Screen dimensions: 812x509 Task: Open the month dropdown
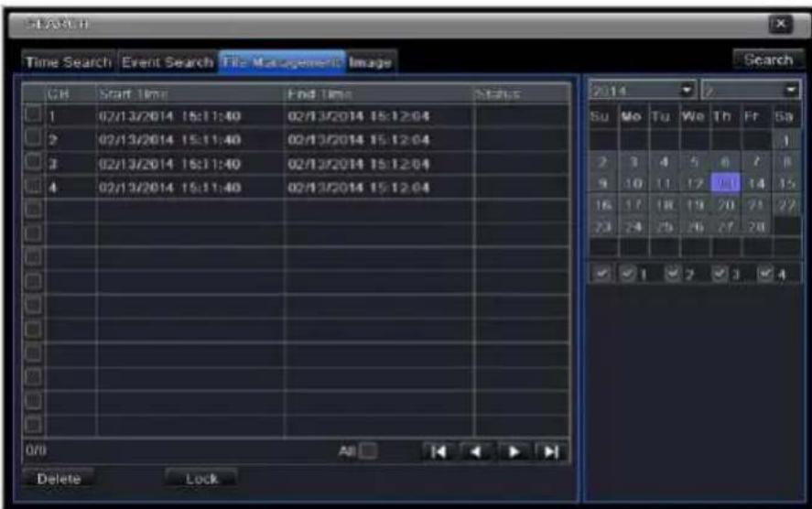pos(751,91)
